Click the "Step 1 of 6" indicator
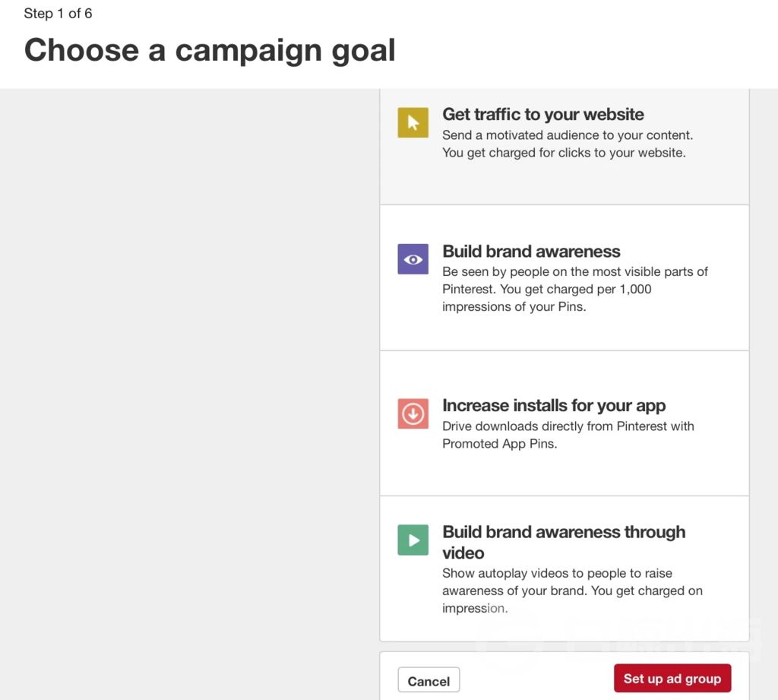 pos(58,14)
